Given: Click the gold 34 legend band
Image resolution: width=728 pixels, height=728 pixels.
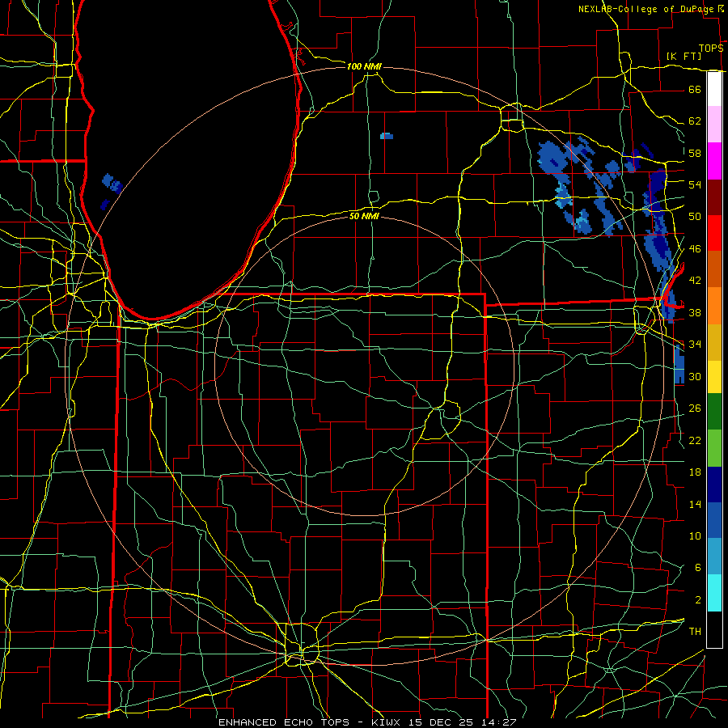Looking at the screenshot, I should pos(714,343).
